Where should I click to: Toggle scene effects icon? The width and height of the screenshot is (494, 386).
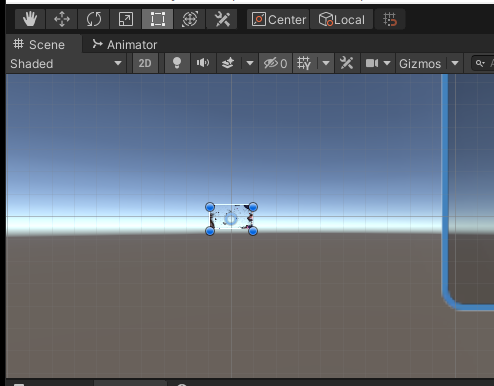tap(228, 63)
